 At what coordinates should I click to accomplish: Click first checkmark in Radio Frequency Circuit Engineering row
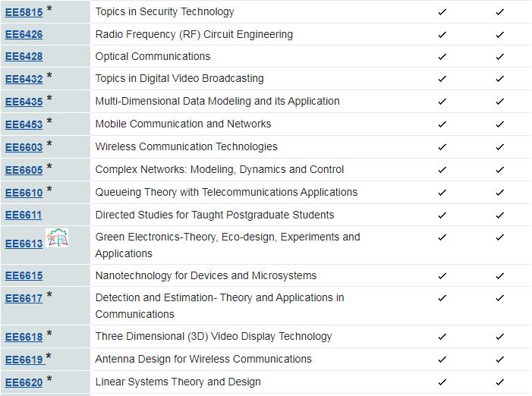pos(442,35)
